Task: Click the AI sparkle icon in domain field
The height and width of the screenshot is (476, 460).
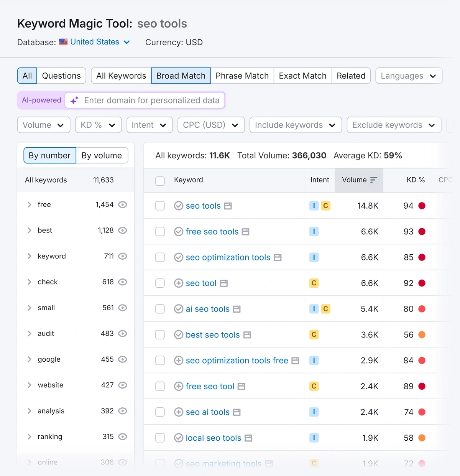Action: coord(74,100)
